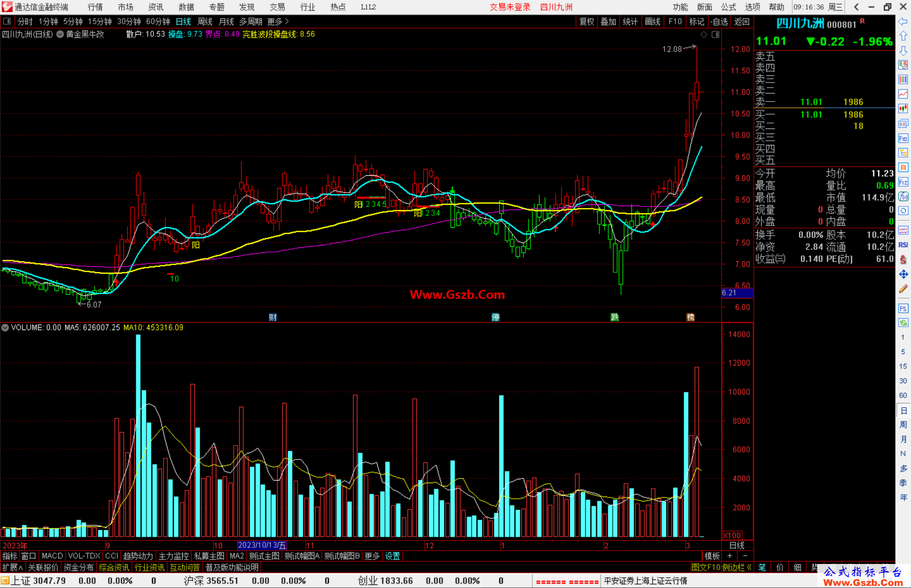Click the F10 company info sidebar icon

pos(903,138)
